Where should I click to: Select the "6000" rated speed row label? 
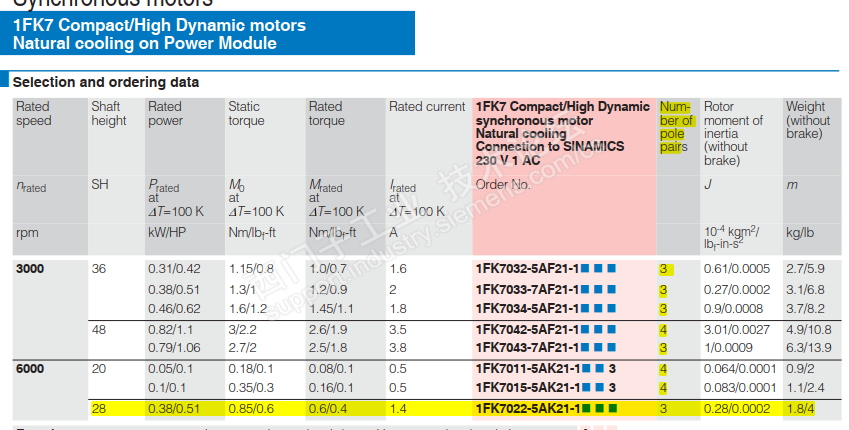[30, 369]
